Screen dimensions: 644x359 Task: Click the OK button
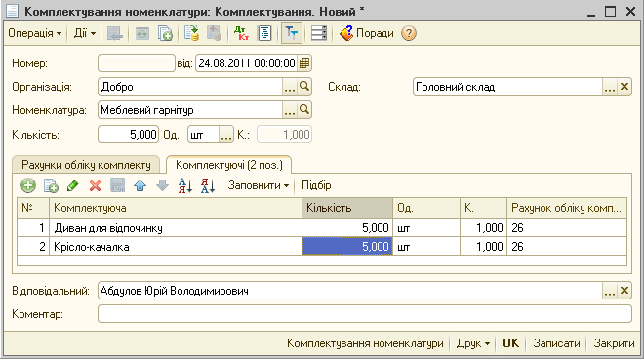[x=511, y=343]
